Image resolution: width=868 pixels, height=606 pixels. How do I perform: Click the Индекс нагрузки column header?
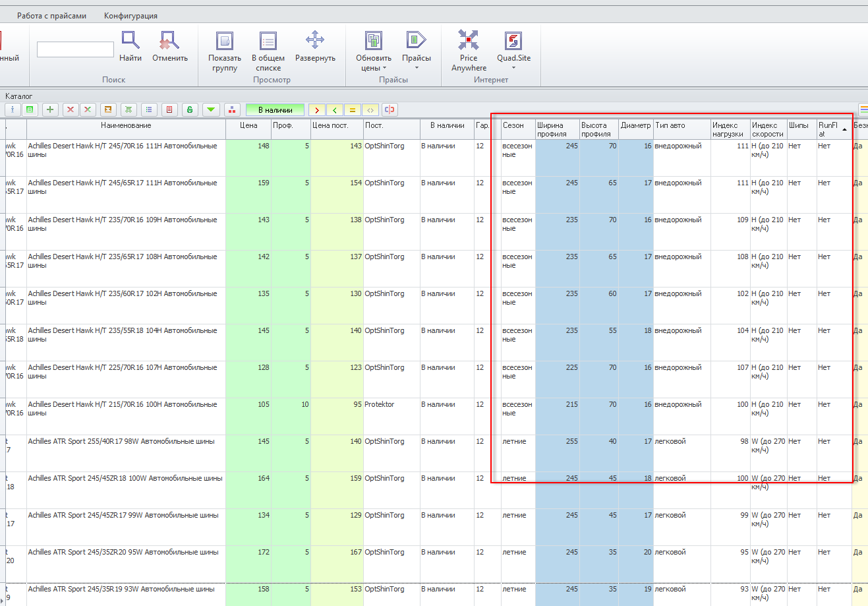(730, 129)
